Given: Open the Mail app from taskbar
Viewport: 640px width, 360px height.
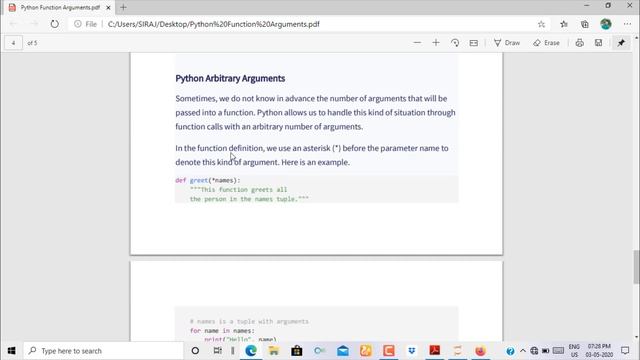Looking at the screenshot, I should point(343,351).
